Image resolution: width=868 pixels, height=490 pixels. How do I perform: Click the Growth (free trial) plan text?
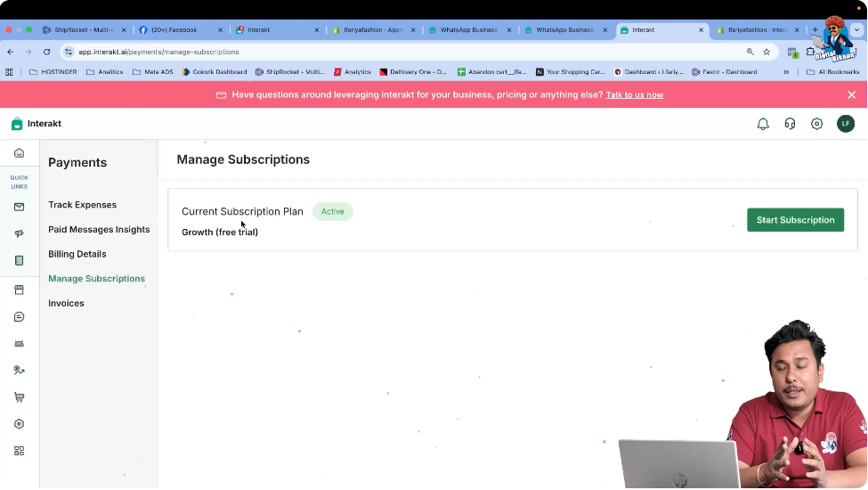pos(220,232)
